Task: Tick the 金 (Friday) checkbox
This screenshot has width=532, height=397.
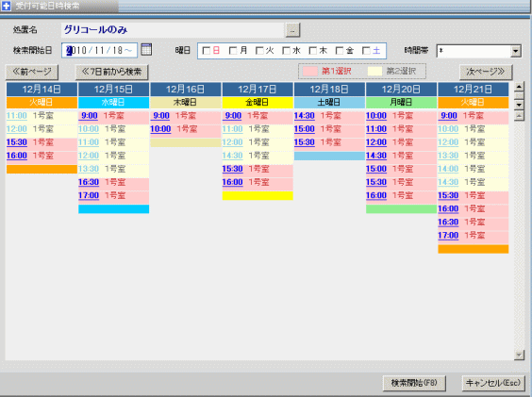Action: [x=340, y=51]
